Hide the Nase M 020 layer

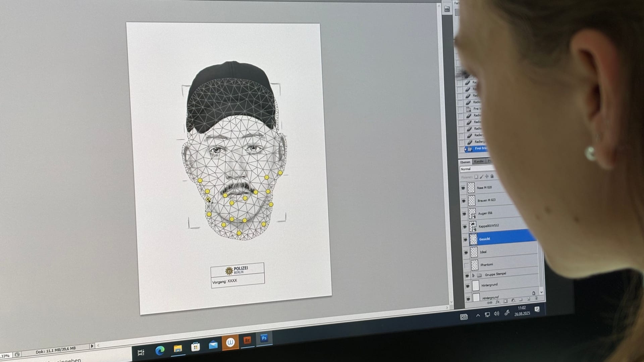click(x=463, y=188)
